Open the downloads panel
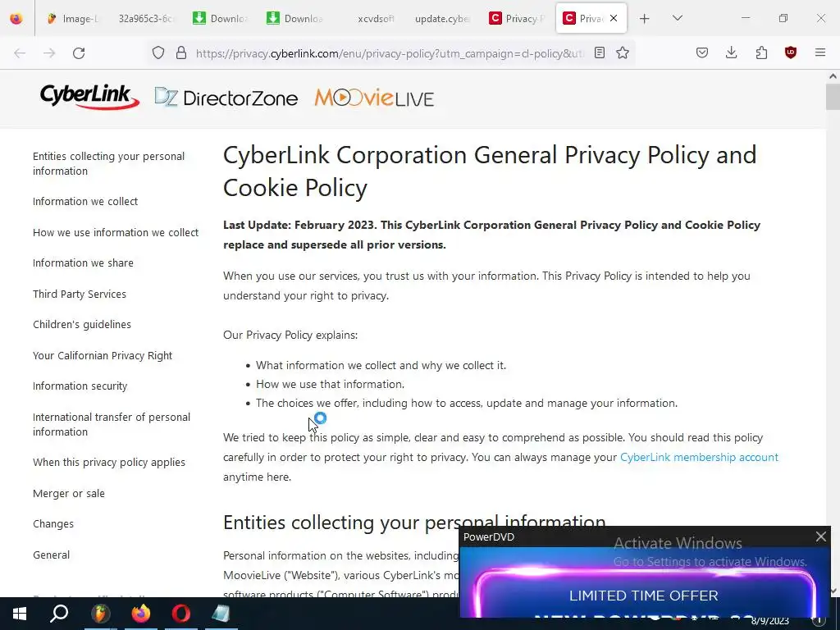This screenshot has height=630, width=840. coord(731,53)
